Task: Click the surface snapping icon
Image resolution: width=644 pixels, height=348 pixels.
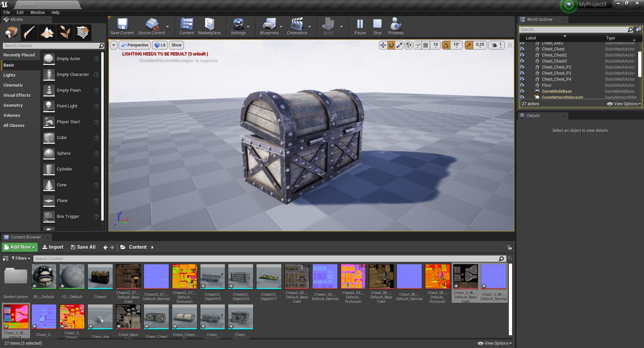Action: pos(417,45)
